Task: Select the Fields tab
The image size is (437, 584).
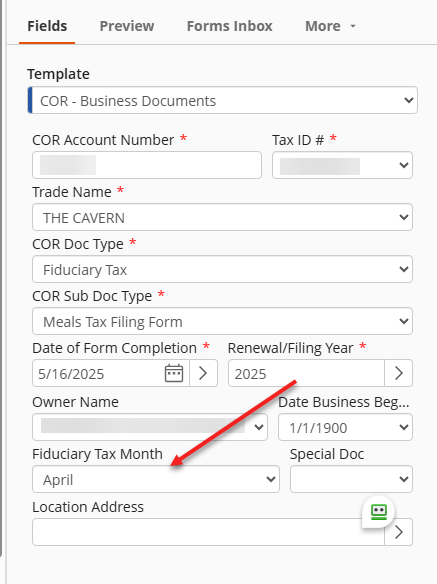Action: point(47,26)
